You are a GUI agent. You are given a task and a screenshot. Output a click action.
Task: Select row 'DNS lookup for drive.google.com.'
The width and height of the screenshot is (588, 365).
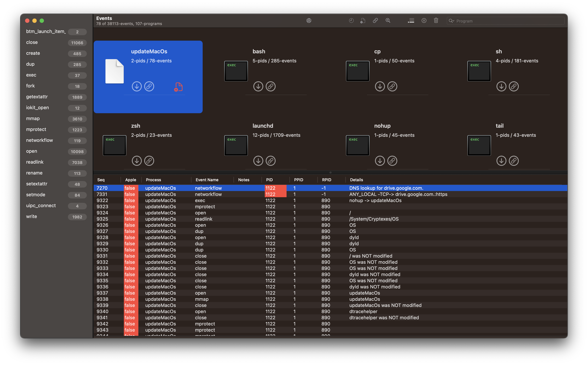click(x=330, y=188)
